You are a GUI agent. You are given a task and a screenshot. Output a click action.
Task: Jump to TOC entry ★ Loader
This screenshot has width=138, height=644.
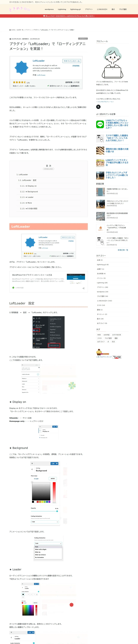[27, 197]
